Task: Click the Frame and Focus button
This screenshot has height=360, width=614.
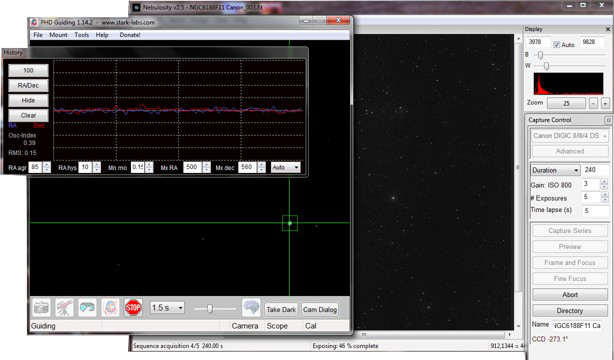Action: [x=570, y=263]
